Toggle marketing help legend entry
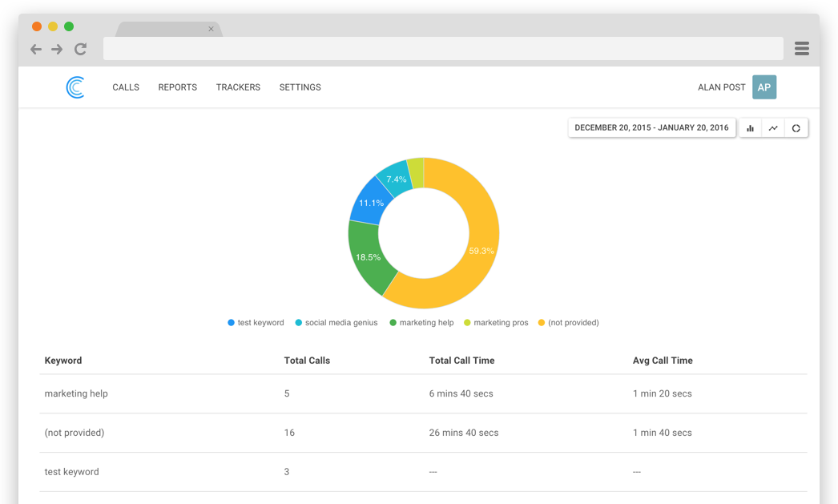The height and width of the screenshot is (504, 838). click(421, 323)
